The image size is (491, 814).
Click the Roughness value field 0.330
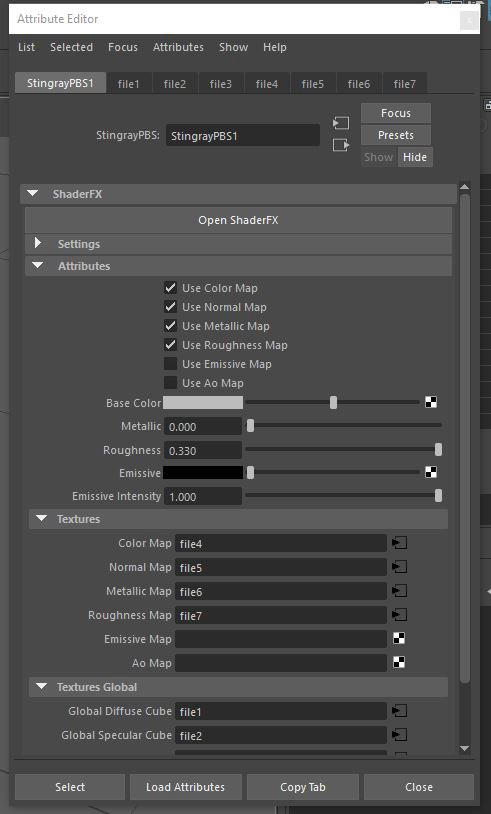coord(203,450)
